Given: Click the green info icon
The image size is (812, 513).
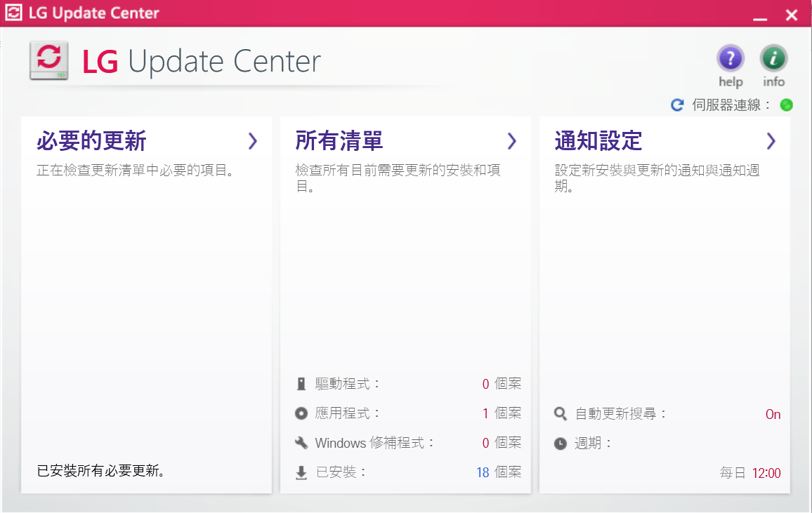Looking at the screenshot, I should [x=773, y=59].
